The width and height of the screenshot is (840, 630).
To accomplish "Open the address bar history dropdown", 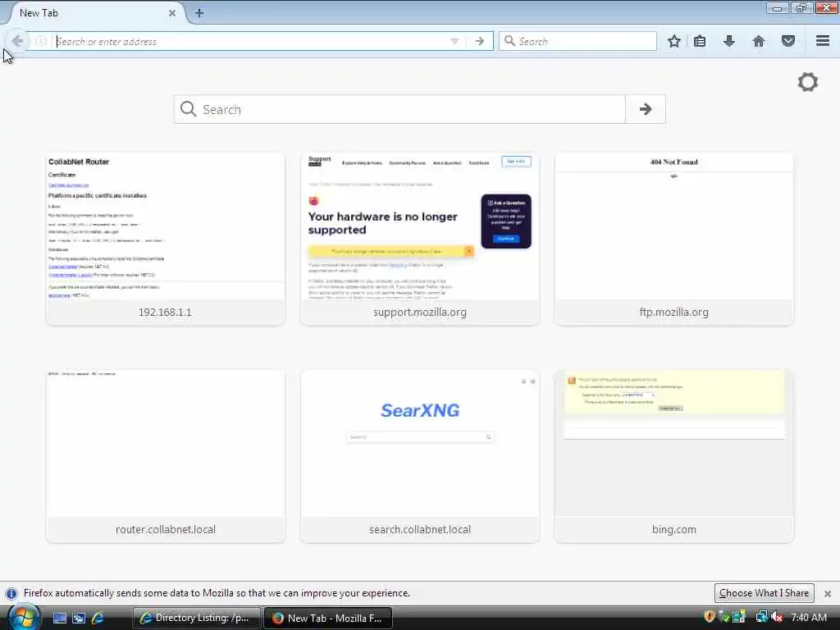I will pos(454,41).
